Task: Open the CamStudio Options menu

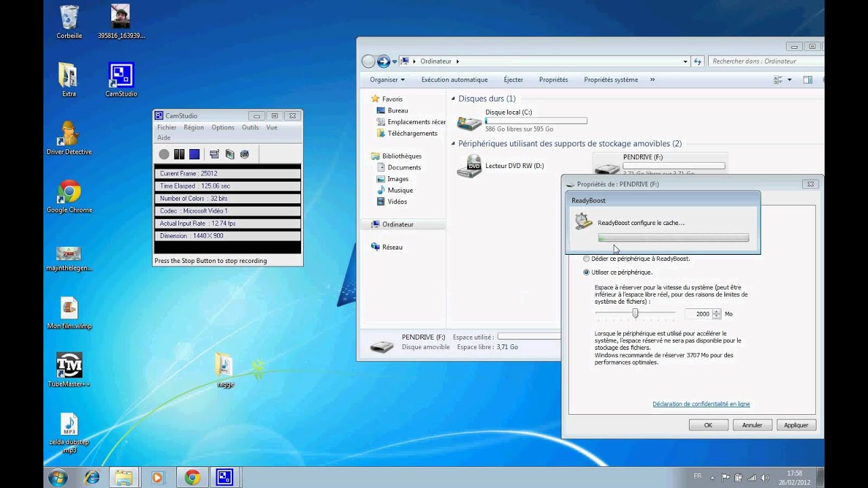Action: click(222, 127)
